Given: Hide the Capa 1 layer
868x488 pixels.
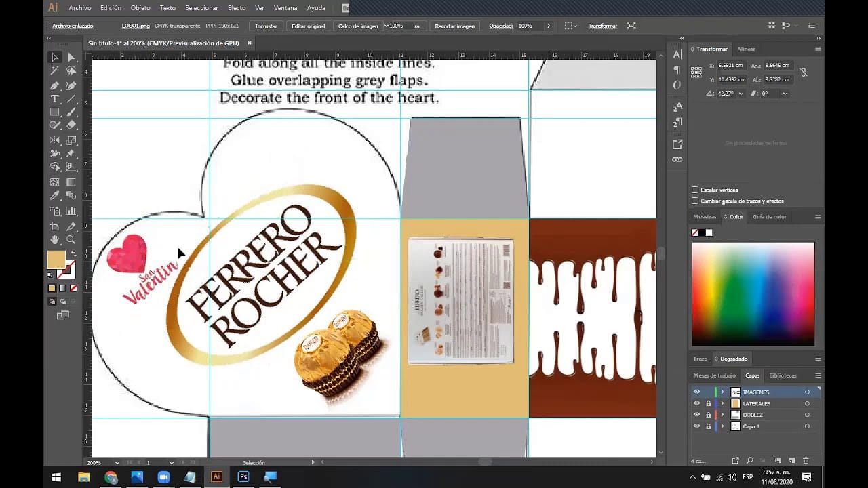Looking at the screenshot, I should pyautogui.click(x=696, y=426).
